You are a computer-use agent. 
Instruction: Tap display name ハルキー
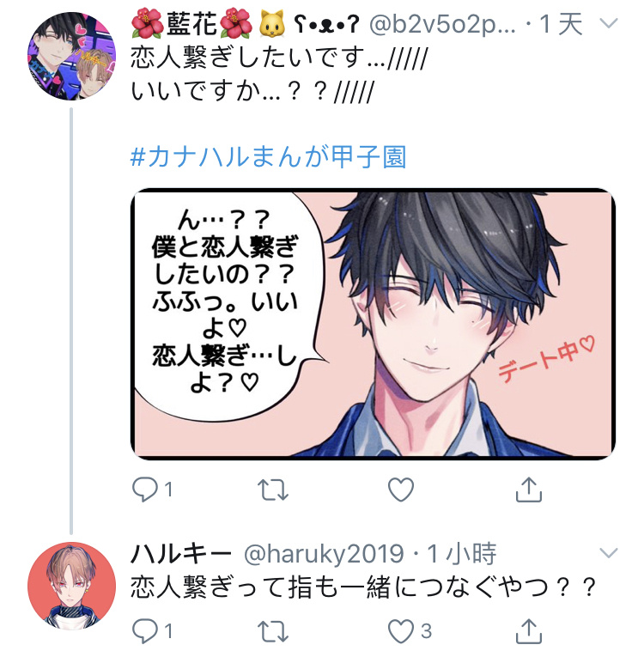(181, 553)
